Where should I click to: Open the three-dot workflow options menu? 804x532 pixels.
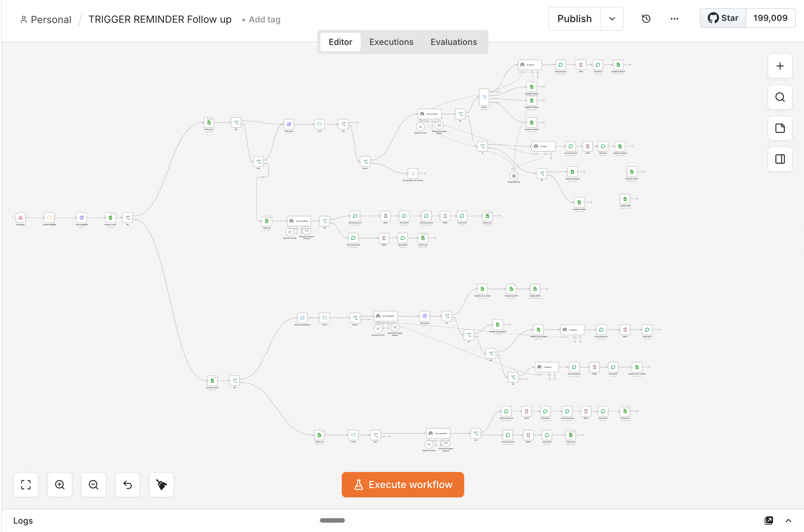(674, 19)
